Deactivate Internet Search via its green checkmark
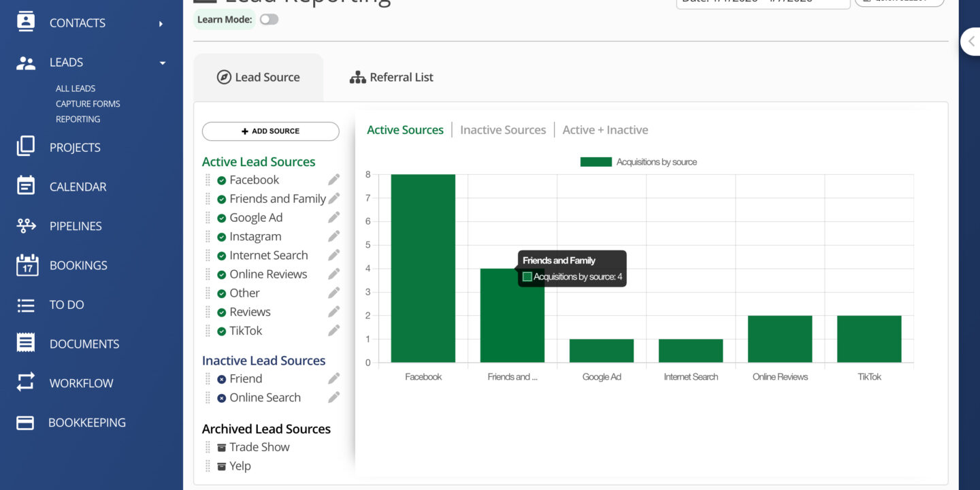This screenshot has height=490, width=980. tap(221, 256)
